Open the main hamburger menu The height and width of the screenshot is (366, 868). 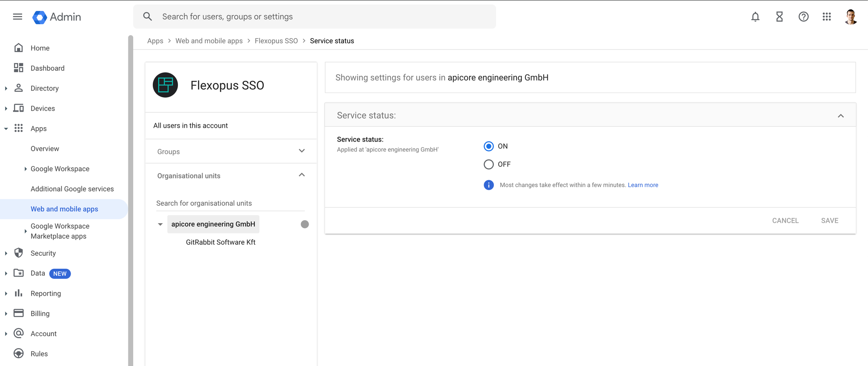coord(17,17)
